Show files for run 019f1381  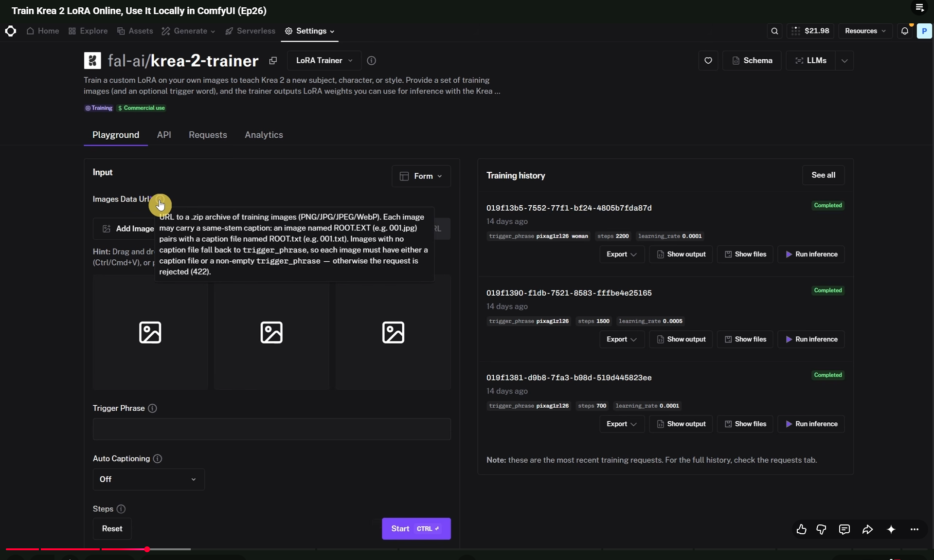coord(745,424)
